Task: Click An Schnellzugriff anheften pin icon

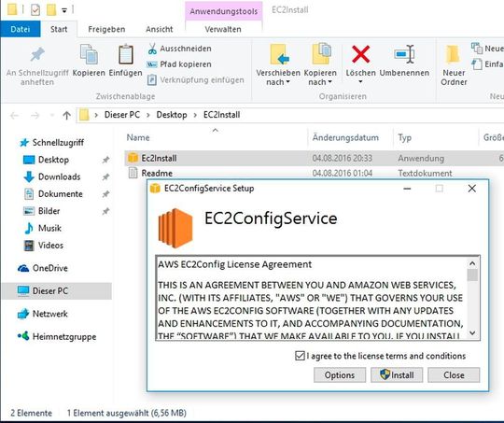Action: coord(37,54)
